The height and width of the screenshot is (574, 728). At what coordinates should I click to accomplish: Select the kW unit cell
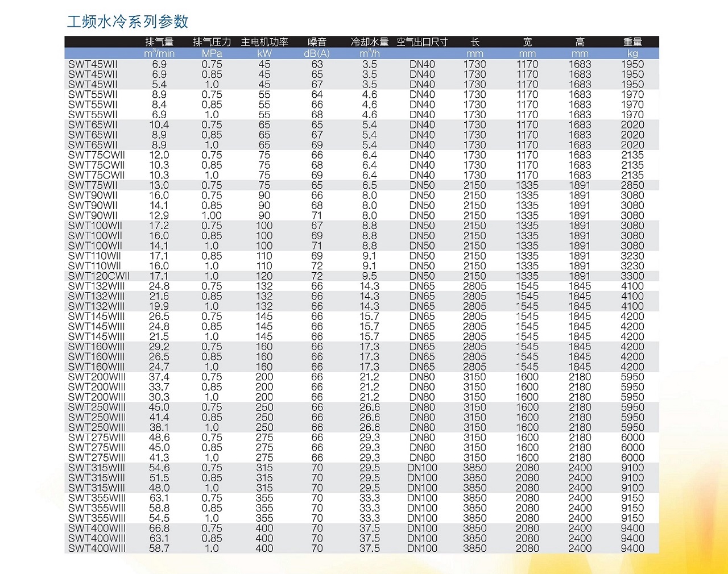coord(264,52)
